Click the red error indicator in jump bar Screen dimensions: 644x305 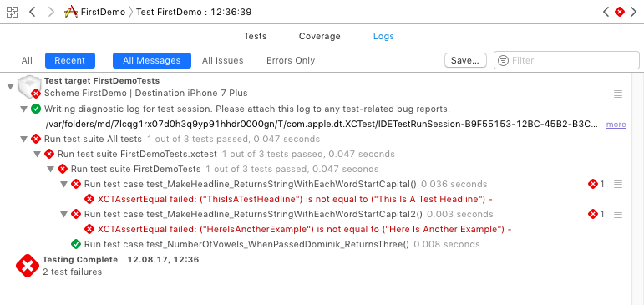click(619, 12)
